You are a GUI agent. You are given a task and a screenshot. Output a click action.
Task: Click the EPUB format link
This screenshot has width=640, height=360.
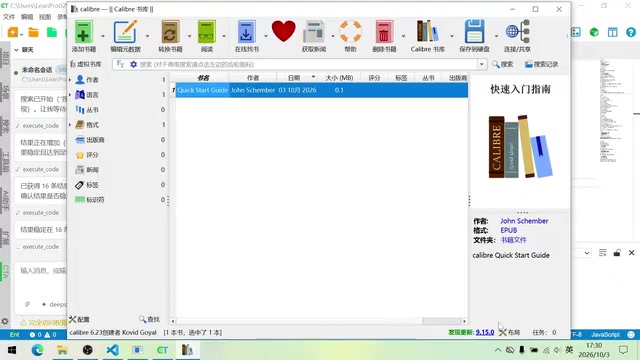(509, 230)
